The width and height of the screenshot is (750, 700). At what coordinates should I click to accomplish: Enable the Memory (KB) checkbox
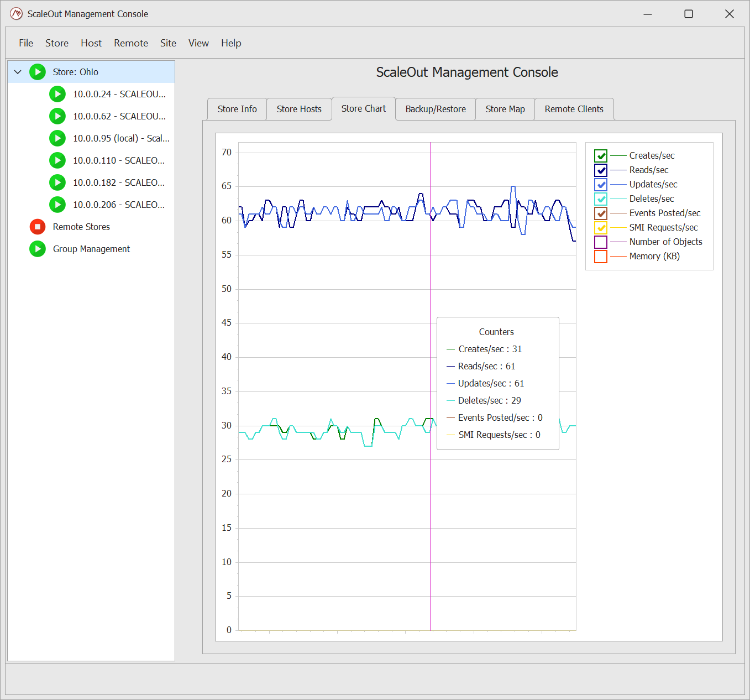tap(601, 257)
